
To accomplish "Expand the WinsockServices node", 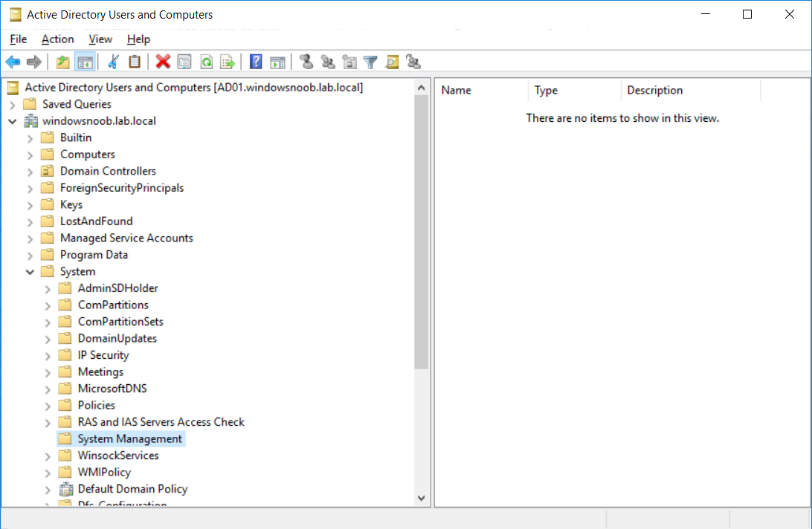I will [48, 456].
